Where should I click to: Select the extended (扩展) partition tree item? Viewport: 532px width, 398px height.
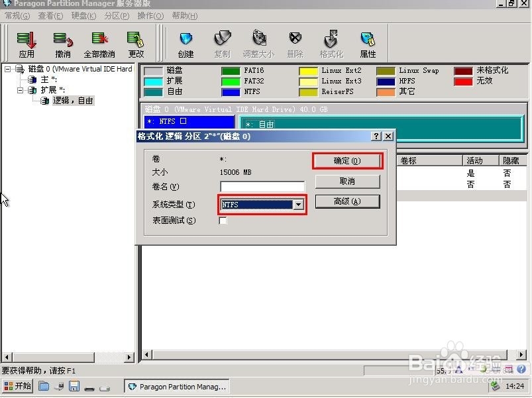pyautogui.click(x=48, y=90)
